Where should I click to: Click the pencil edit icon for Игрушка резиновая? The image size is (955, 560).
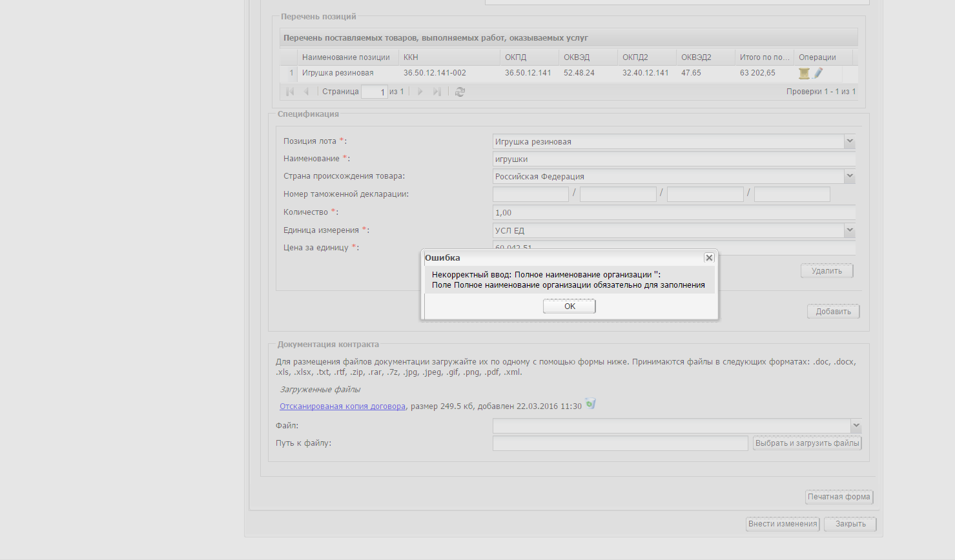(x=818, y=74)
